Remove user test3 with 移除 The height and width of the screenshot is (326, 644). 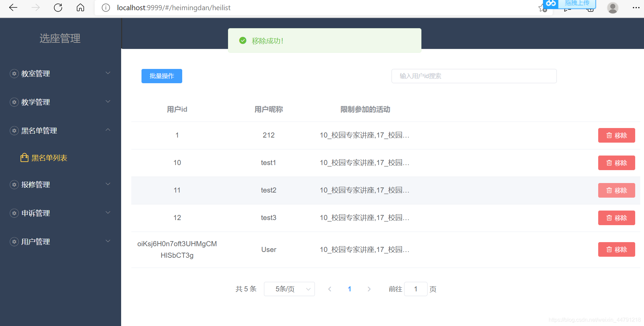pyautogui.click(x=617, y=218)
